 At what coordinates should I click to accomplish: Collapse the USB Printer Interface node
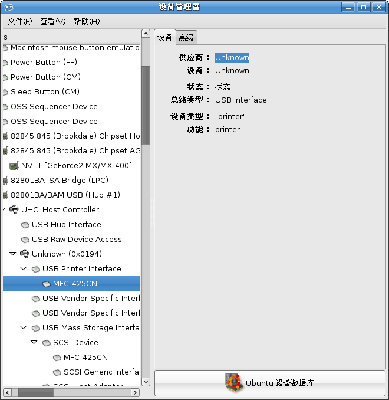[23, 268]
